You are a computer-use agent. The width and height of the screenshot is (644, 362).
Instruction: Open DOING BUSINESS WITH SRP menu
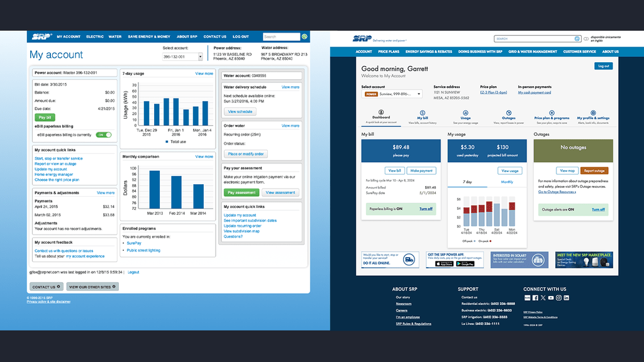click(x=480, y=52)
